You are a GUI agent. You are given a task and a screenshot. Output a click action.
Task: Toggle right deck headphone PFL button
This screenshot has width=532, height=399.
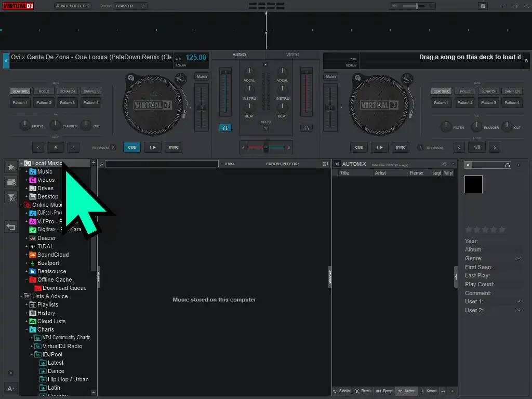306,128
